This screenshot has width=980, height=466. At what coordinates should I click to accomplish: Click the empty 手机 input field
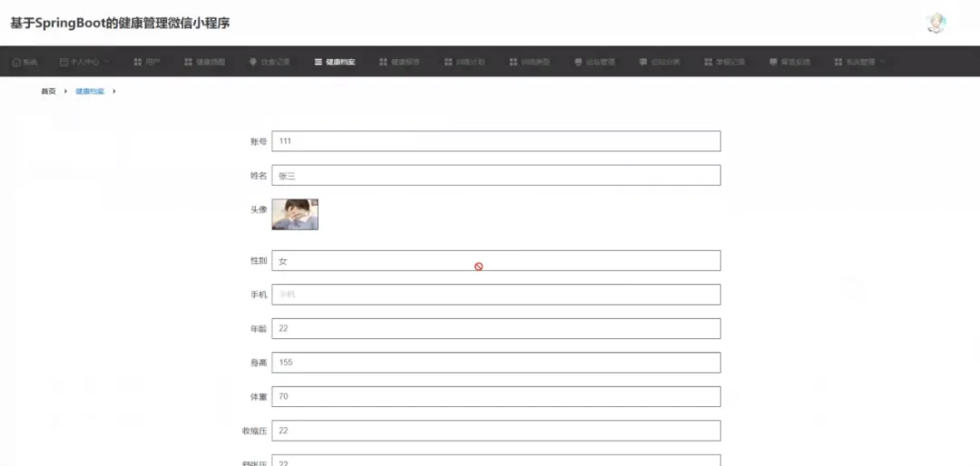[x=496, y=295]
